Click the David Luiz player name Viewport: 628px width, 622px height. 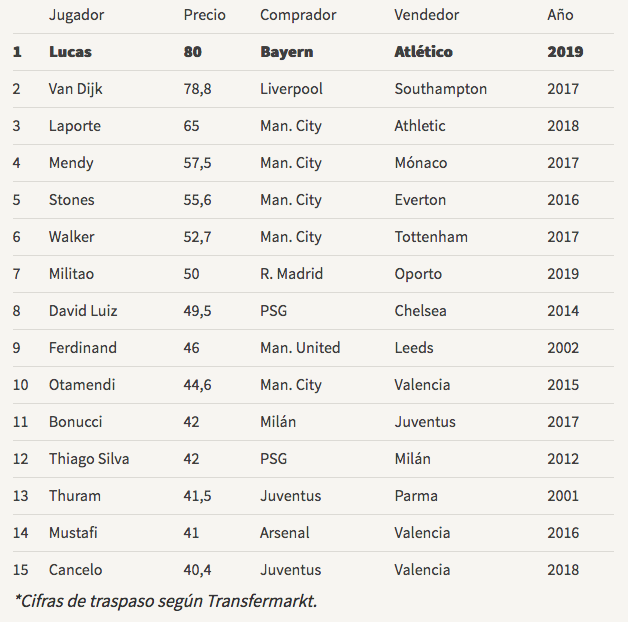[x=83, y=311]
